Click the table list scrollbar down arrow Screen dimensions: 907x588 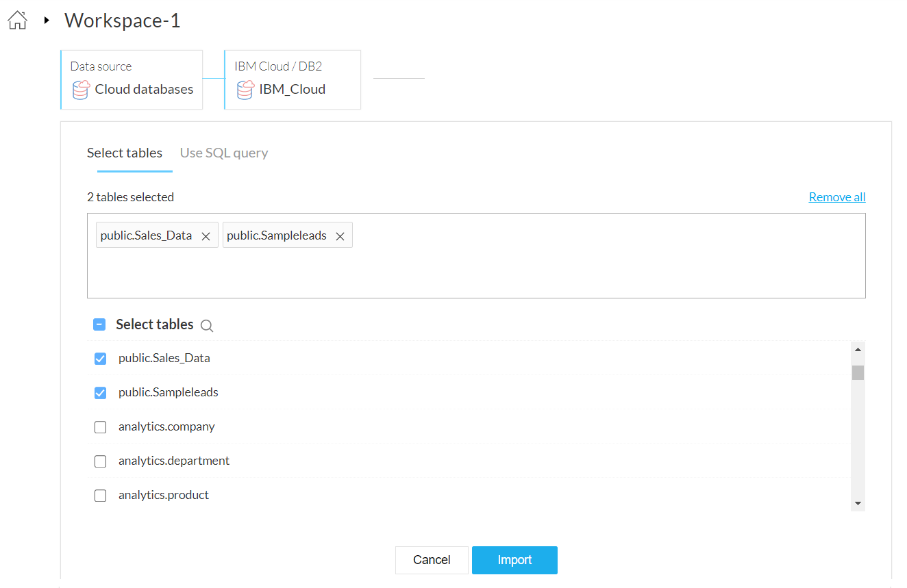click(858, 503)
